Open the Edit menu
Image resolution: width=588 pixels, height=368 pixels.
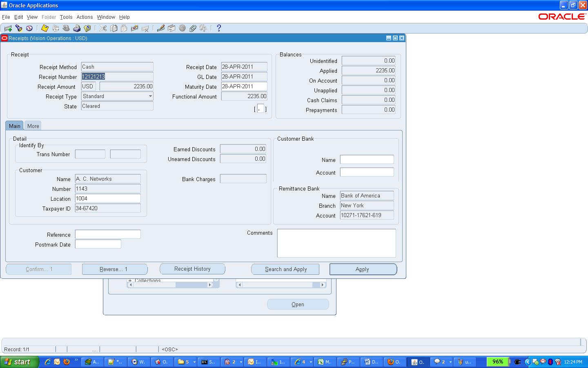click(x=19, y=17)
